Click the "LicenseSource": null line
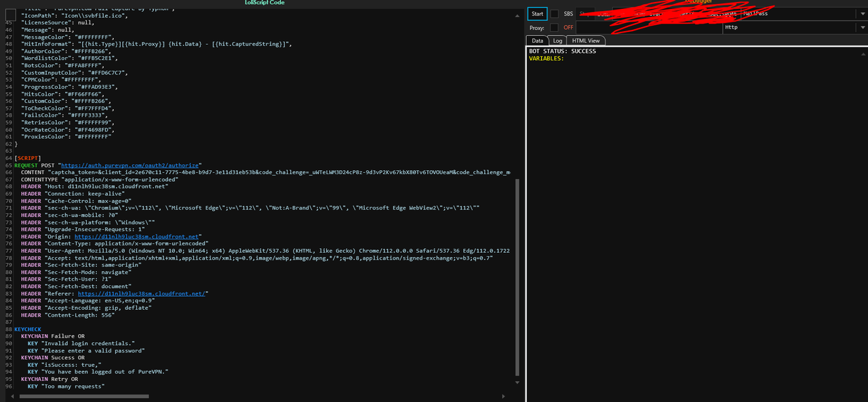 click(58, 22)
